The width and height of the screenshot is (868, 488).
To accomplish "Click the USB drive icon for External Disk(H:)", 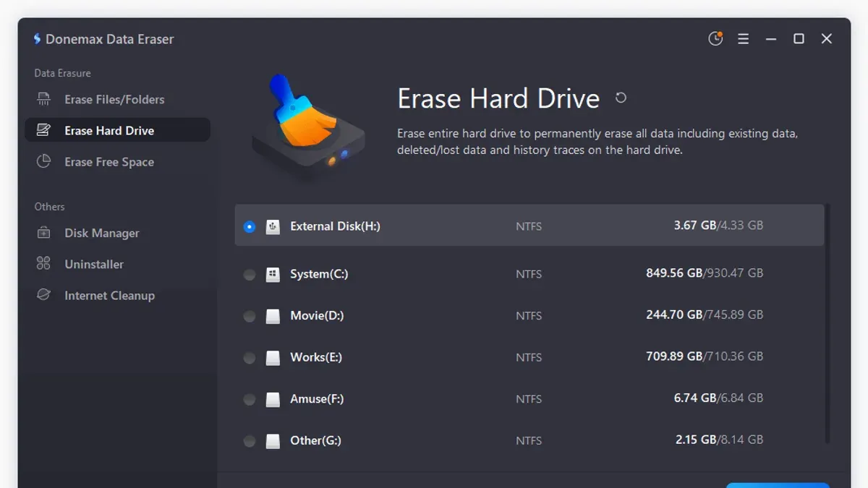I will tap(273, 226).
